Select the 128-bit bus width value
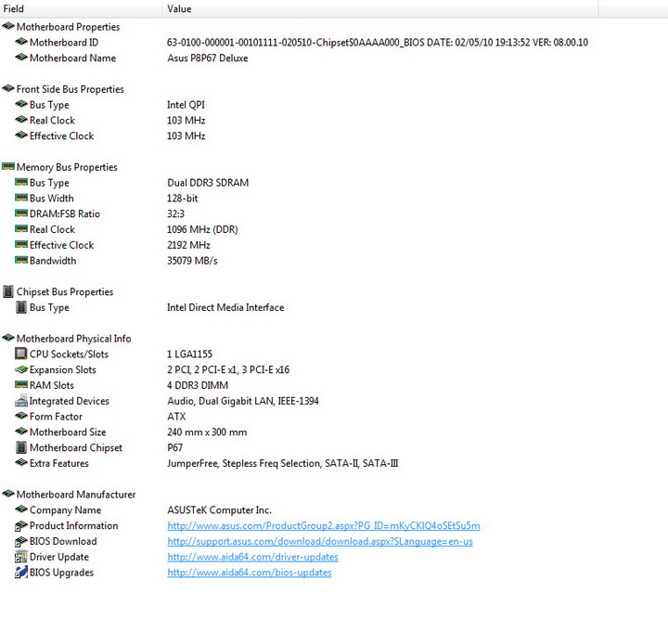 click(x=183, y=199)
